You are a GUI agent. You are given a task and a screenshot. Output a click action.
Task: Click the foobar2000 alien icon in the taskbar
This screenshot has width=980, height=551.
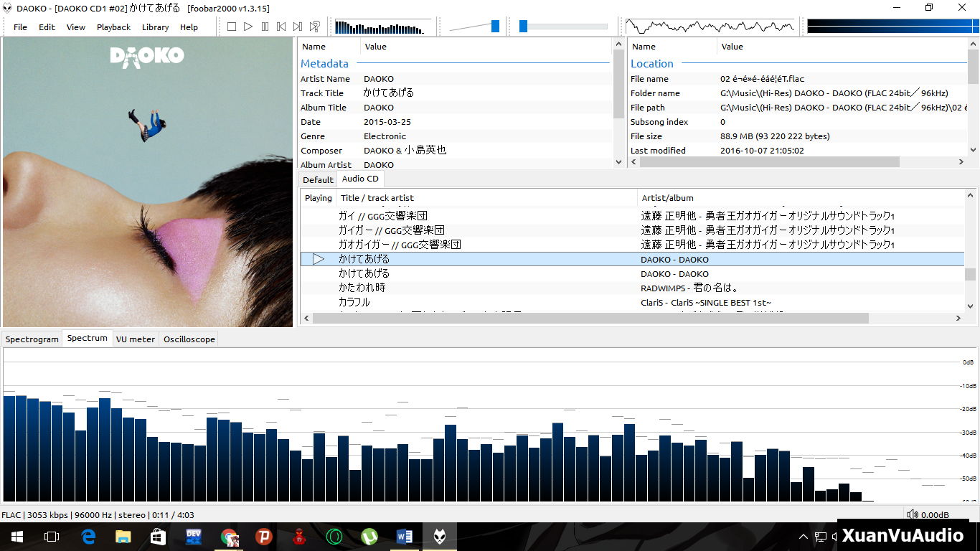point(439,537)
